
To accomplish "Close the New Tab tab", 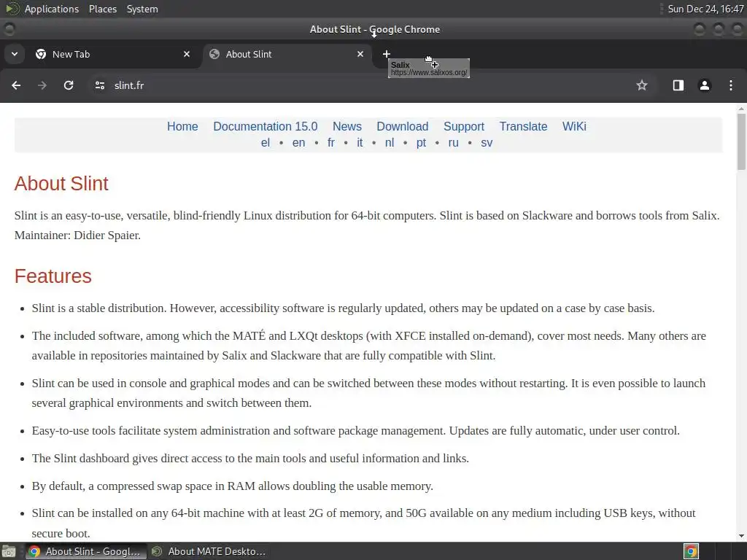I will point(187,54).
